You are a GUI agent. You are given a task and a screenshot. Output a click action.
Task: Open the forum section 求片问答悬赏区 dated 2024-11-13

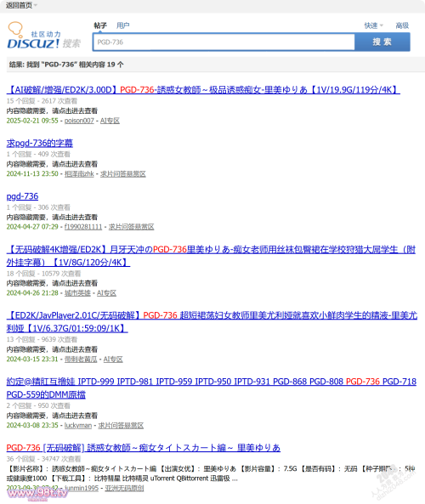coord(122,174)
